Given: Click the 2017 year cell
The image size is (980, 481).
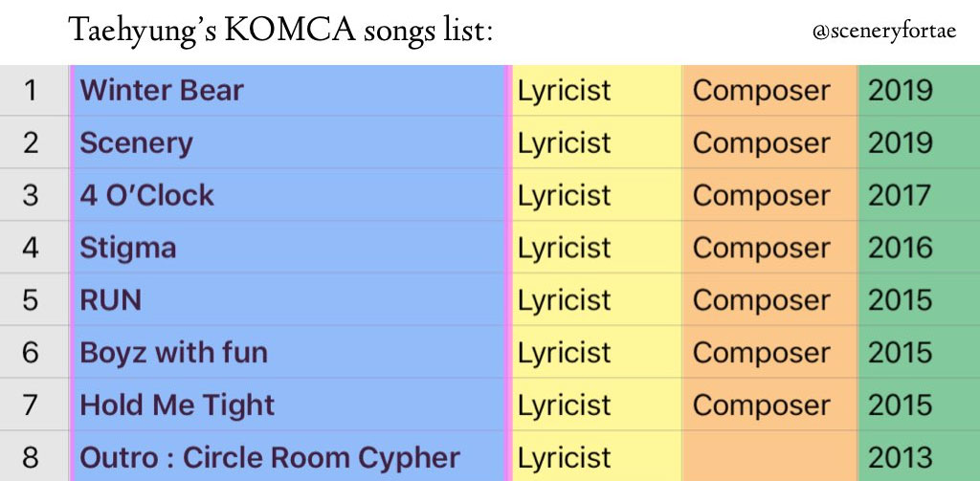Looking at the screenshot, I should [917, 195].
